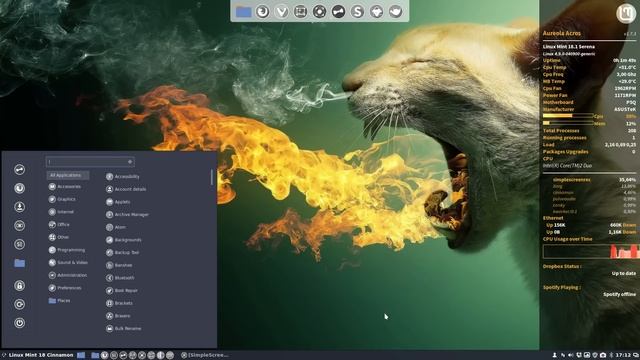Viewport: 640px width, 360px height.
Task: Click the 'Dropbox Status' label in the Conky panel
Action: click(562, 267)
